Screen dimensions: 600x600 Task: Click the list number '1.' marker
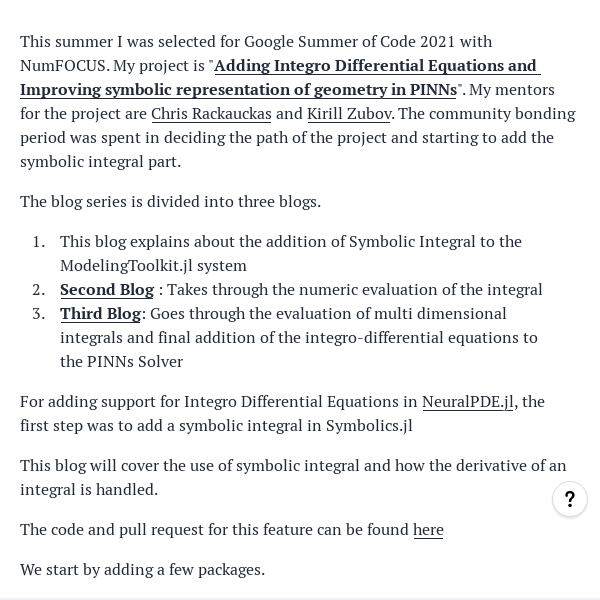39,242
